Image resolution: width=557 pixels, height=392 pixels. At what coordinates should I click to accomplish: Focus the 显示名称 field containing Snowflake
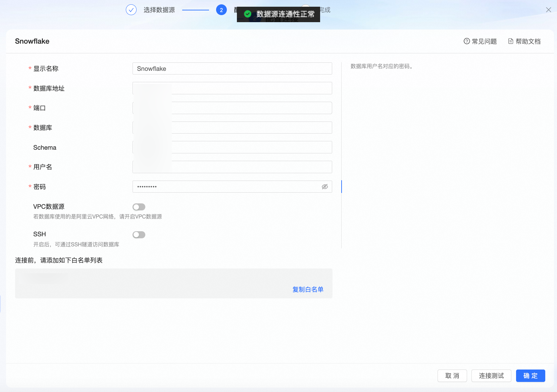(232, 68)
